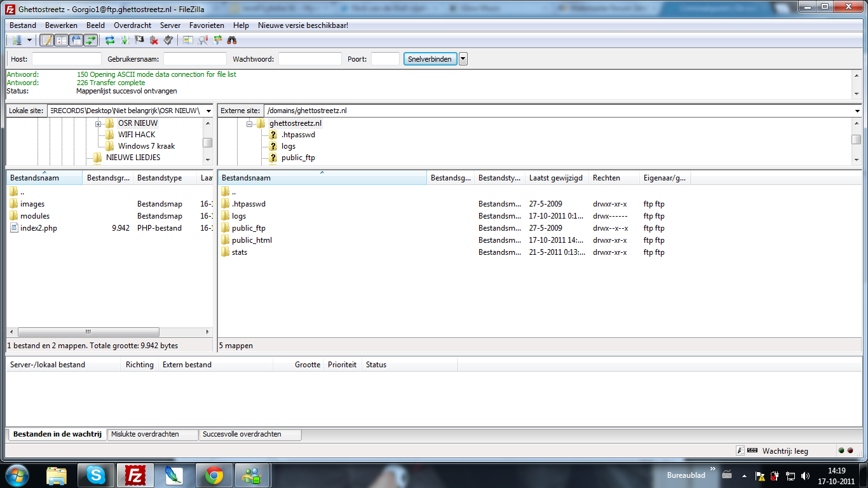This screenshot has width=868, height=488.
Task: Open the Lokale site path dropdown
Action: pos(209,111)
